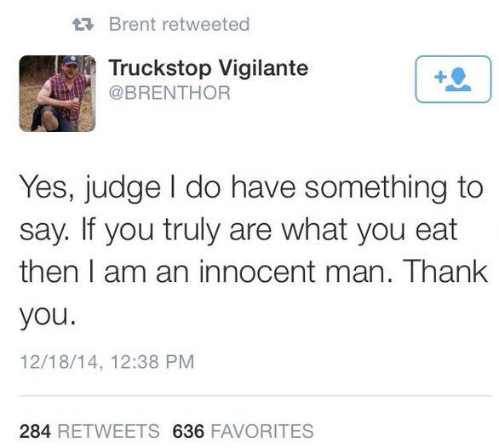The image size is (499, 448).
Task: Click the word "FAVORITES" label
Action: 262,431
